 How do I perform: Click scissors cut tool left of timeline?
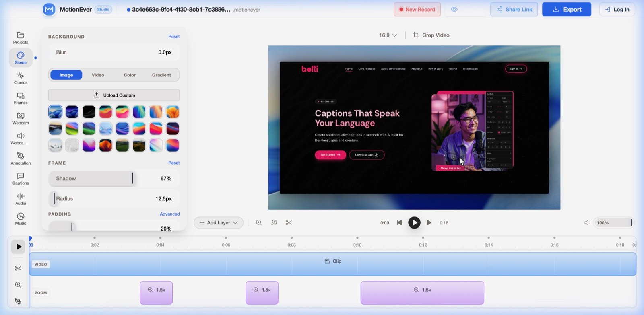coord(18,268)
